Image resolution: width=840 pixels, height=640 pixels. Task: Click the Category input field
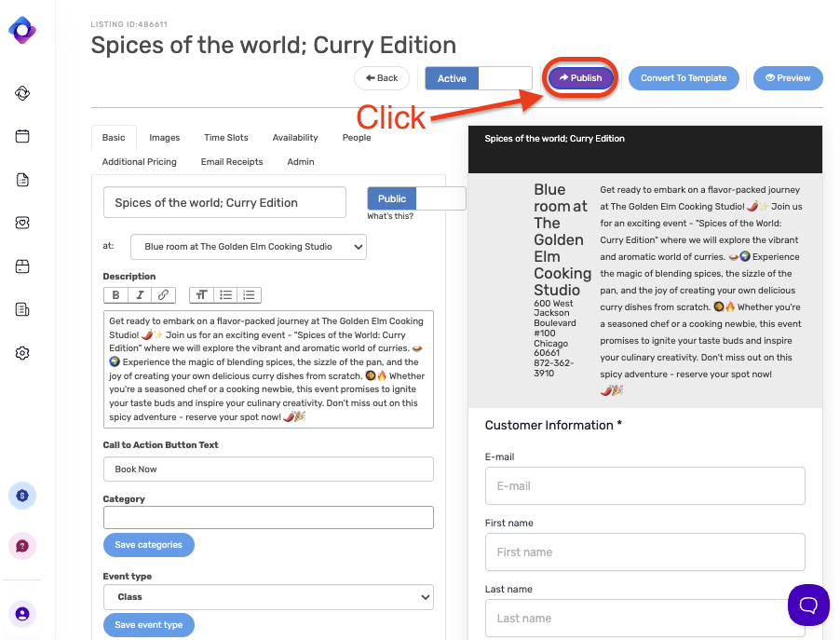(x=268, y=518)
